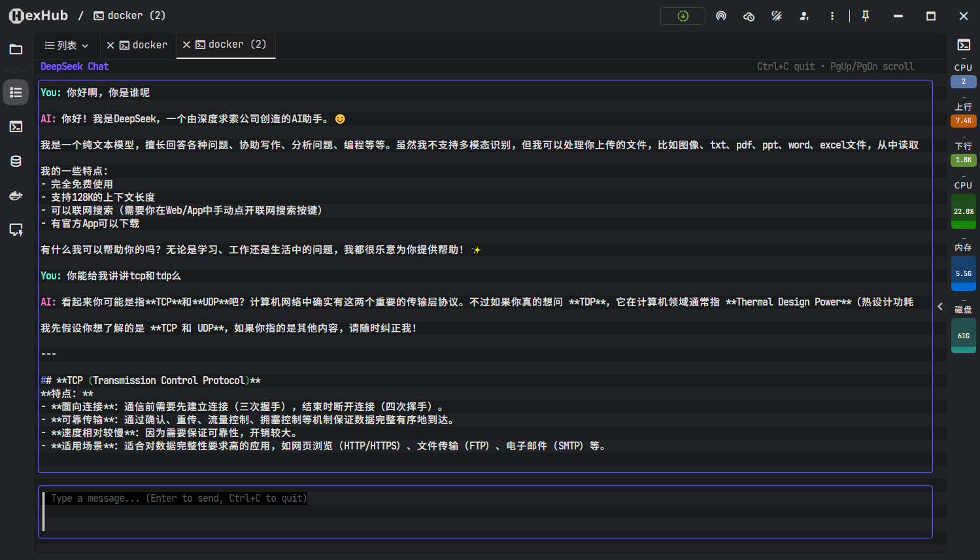Maximize the HexHub window
Viewport: 980px width, 560px height.
(x=931, y=16)
